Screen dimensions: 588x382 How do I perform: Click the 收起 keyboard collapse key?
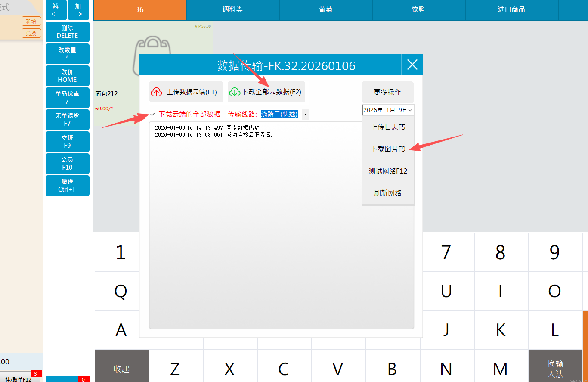(x=121, y=369)
